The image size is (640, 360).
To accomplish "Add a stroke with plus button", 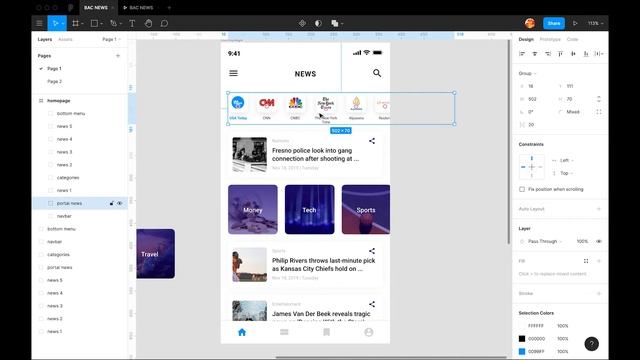I will coord(599,293).
